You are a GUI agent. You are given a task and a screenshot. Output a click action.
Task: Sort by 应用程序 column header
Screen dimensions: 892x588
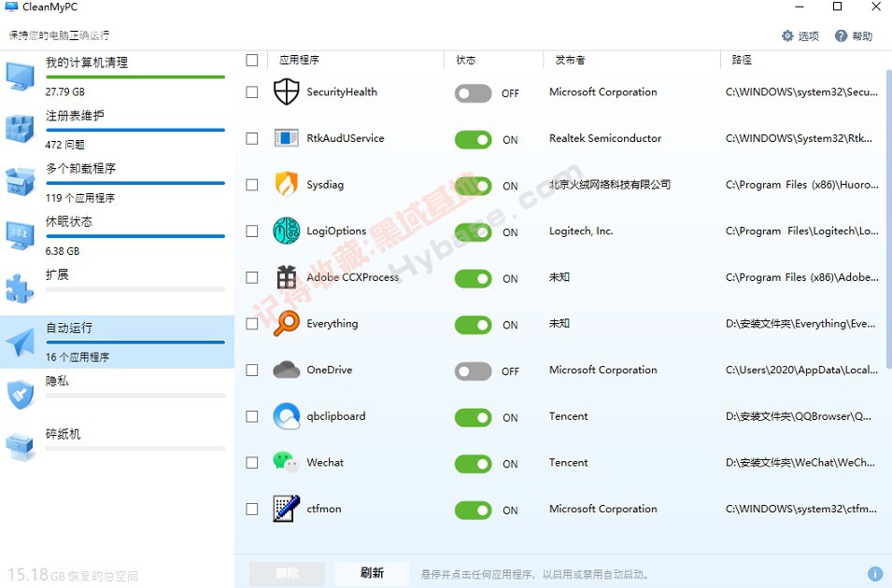pos(299,60)
